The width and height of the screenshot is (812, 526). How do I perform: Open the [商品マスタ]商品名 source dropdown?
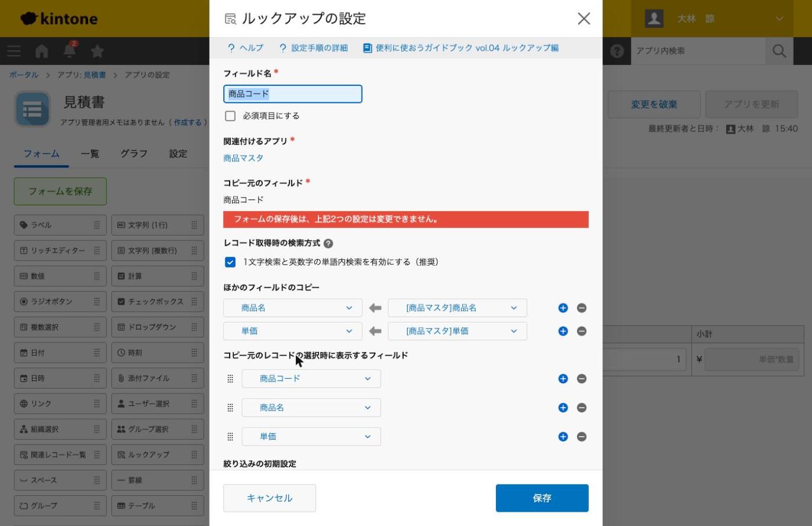coord(457,308)
